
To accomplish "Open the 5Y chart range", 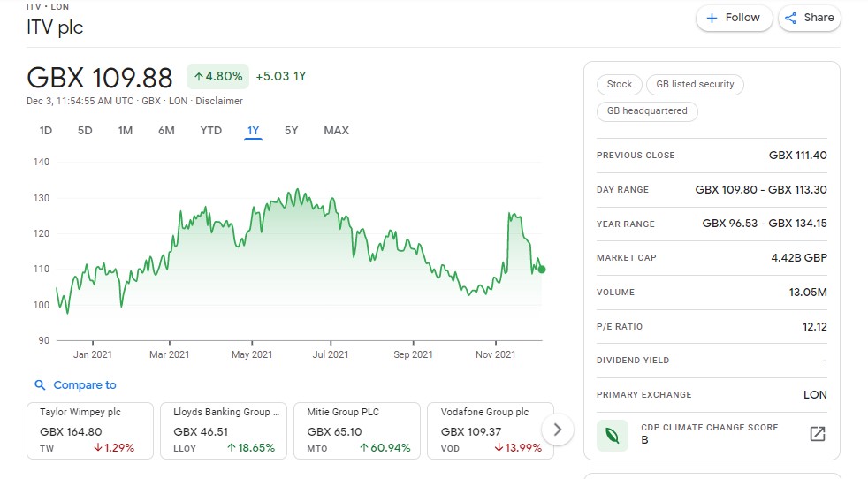I will (291, 131).
